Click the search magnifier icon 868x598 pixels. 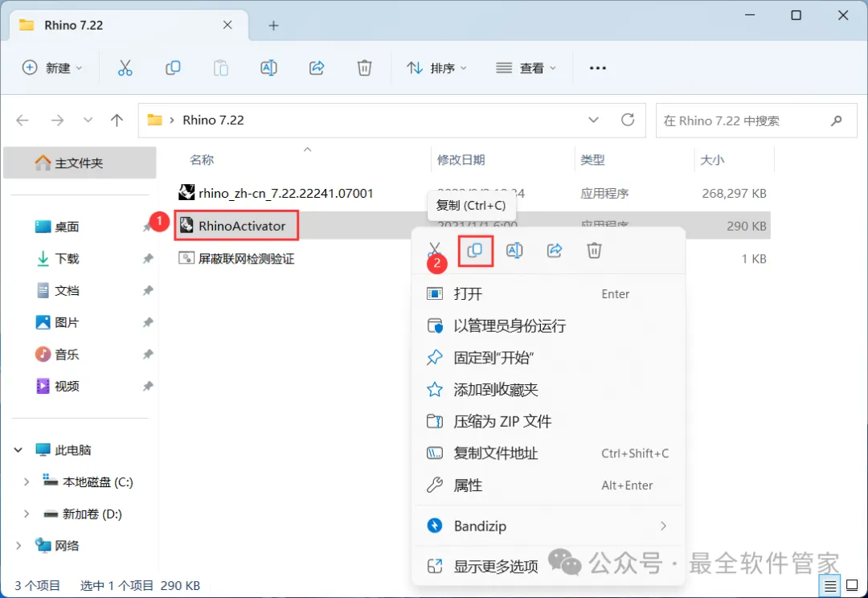[x=837, y=120]
